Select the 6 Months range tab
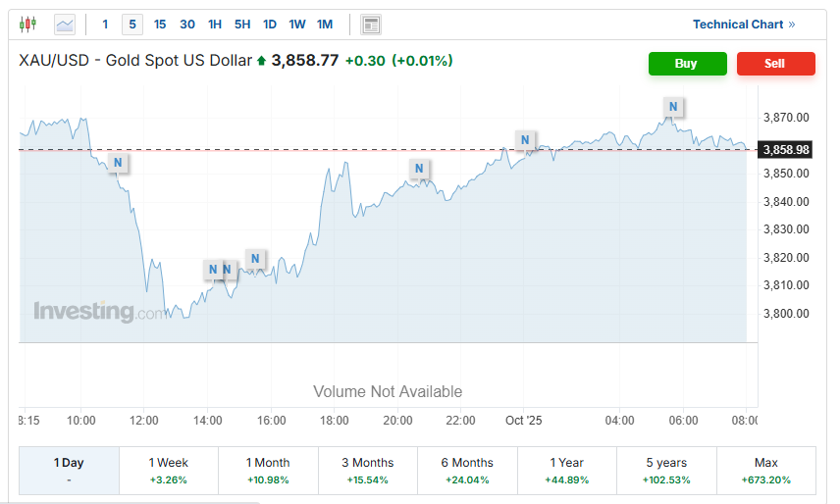 click(467, 470)
